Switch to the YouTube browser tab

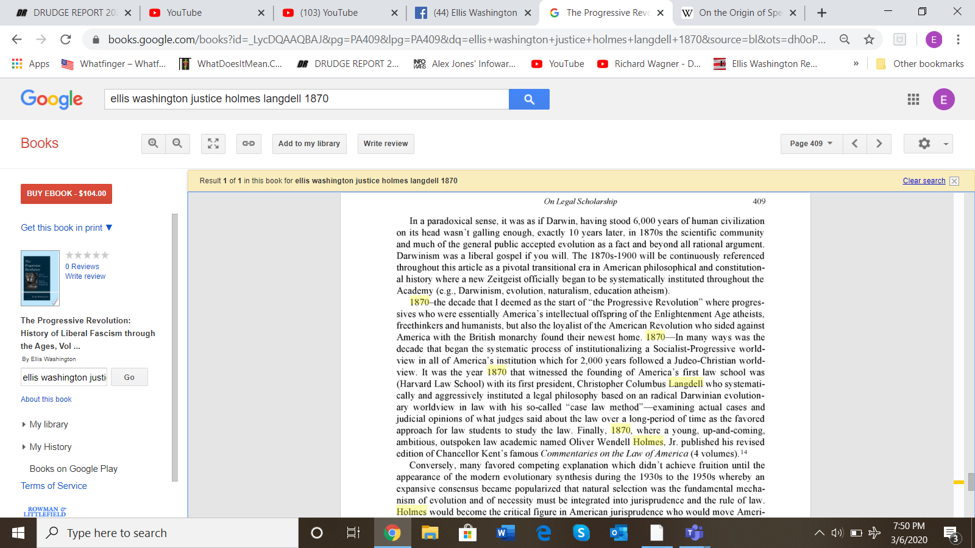click(x=205, y=13)
